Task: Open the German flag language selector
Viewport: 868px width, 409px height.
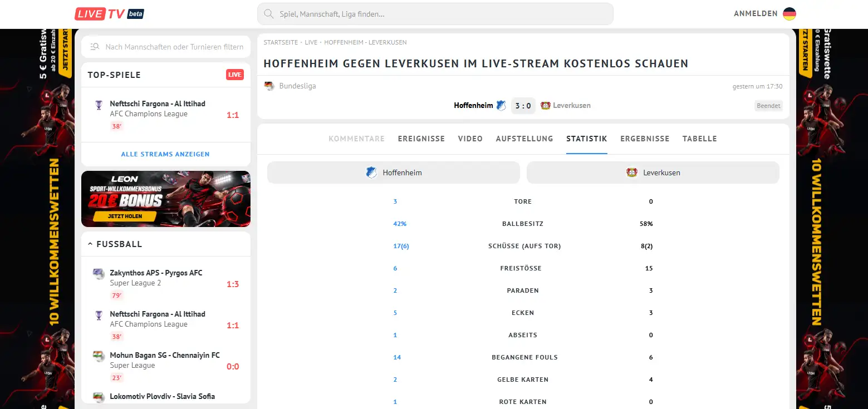Action: pos(789,14)
